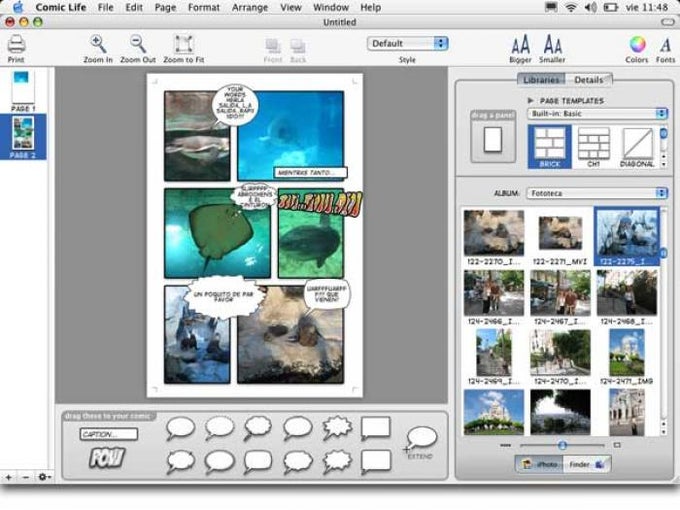
Task: Select iPhoto as the photo source
Action: (x=538, y=464)
